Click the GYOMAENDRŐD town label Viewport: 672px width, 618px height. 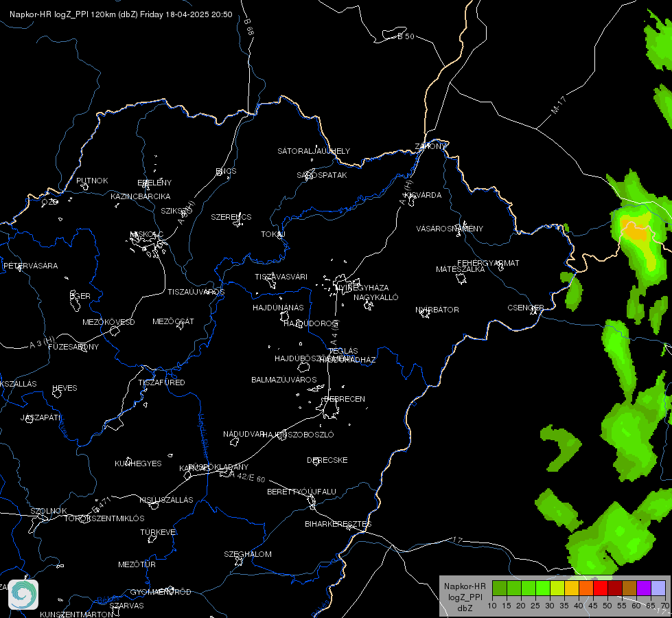[x=161, y=592]
